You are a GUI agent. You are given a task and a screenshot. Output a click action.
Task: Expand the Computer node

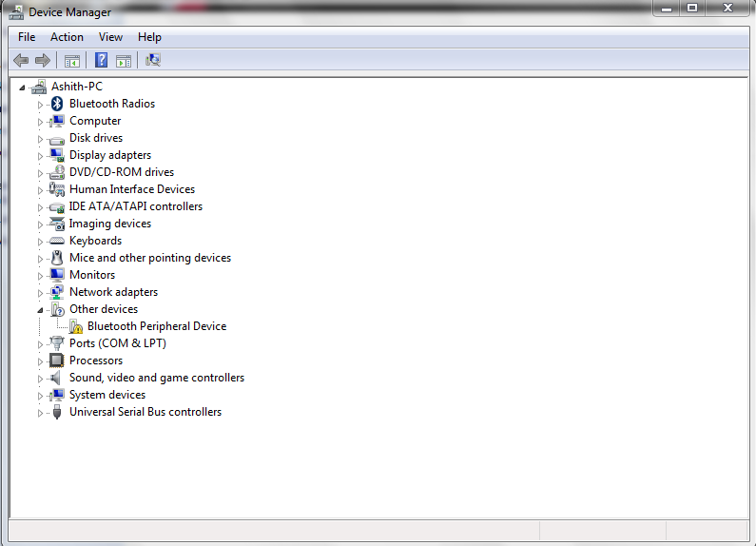click(x=40, y=122)
